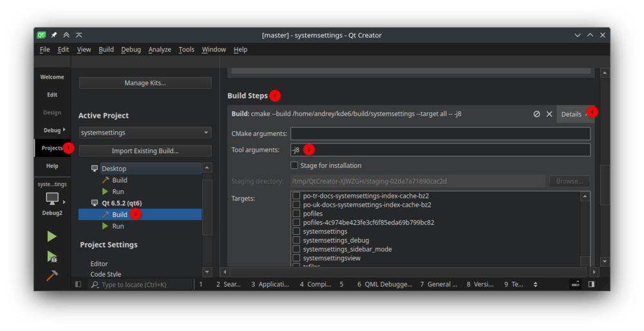The width and height of the screenshot is (644, 331).
Task: Toggle the left sidebar visibility icon
Action: point(78,284)
